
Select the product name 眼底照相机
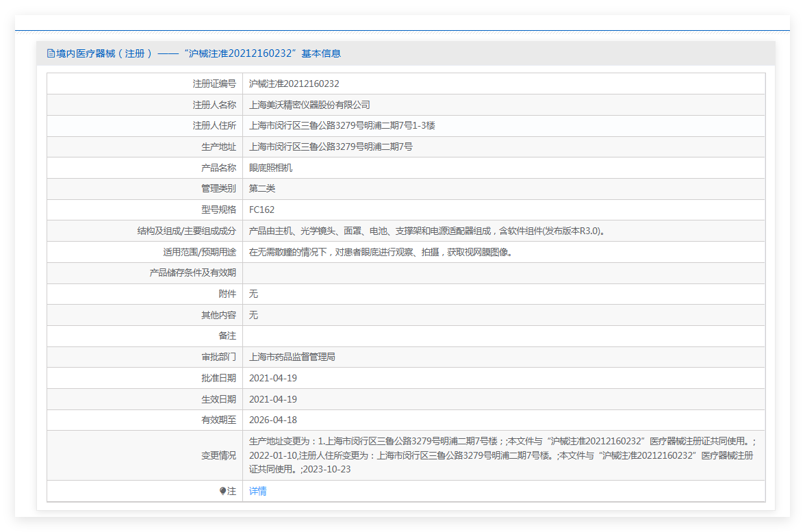(x=270, y=168)
